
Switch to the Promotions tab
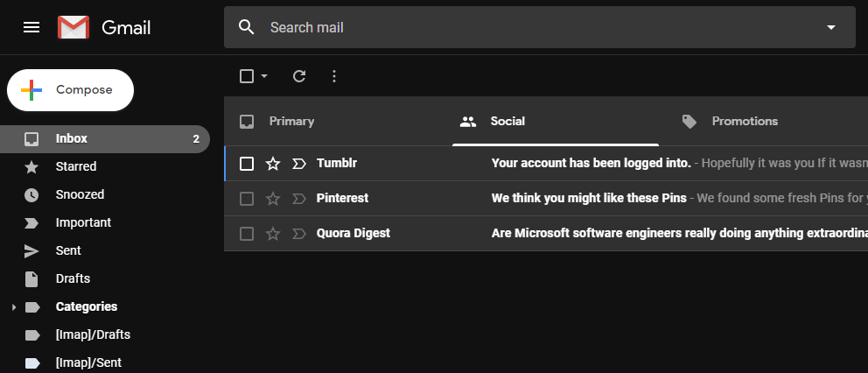(x=744, y=122)
